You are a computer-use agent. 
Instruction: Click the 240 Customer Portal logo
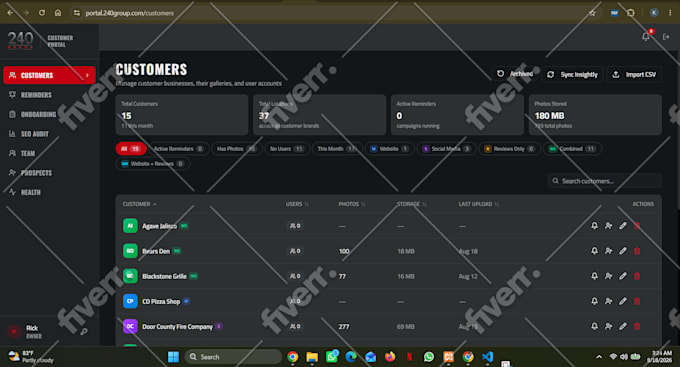point(40,40)
